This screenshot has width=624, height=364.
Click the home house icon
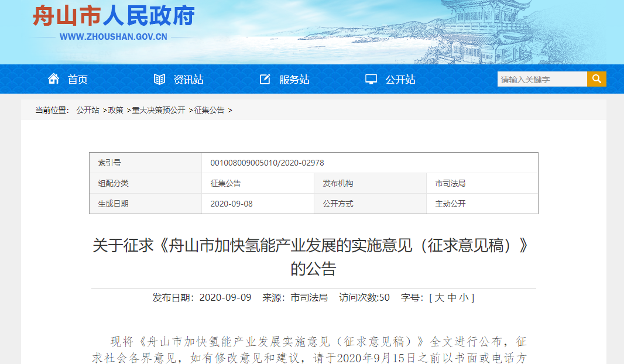click(x=53, y=79)
